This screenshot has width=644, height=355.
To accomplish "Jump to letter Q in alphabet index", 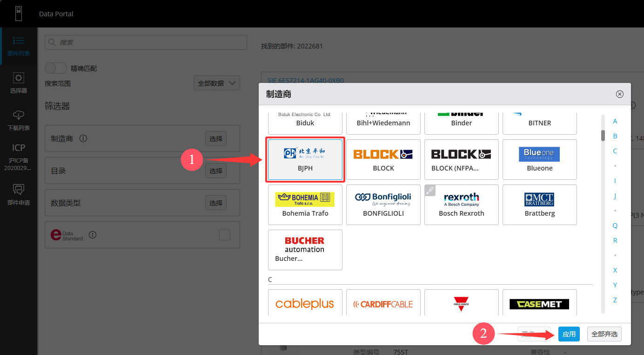I will pos(615,225).
